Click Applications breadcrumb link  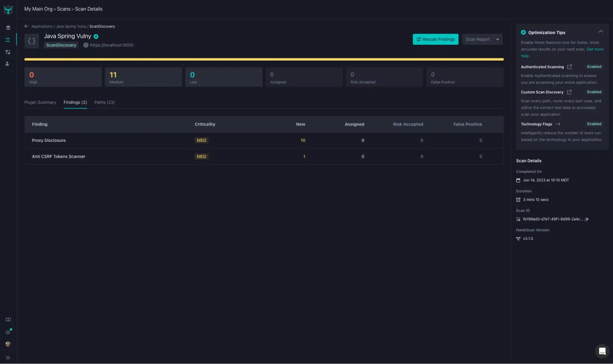coord(42,26)
